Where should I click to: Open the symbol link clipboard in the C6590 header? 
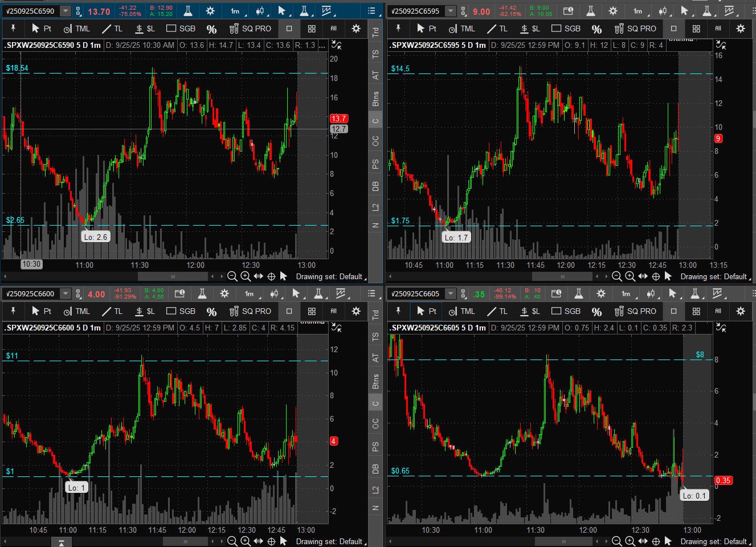coord(79,11)
